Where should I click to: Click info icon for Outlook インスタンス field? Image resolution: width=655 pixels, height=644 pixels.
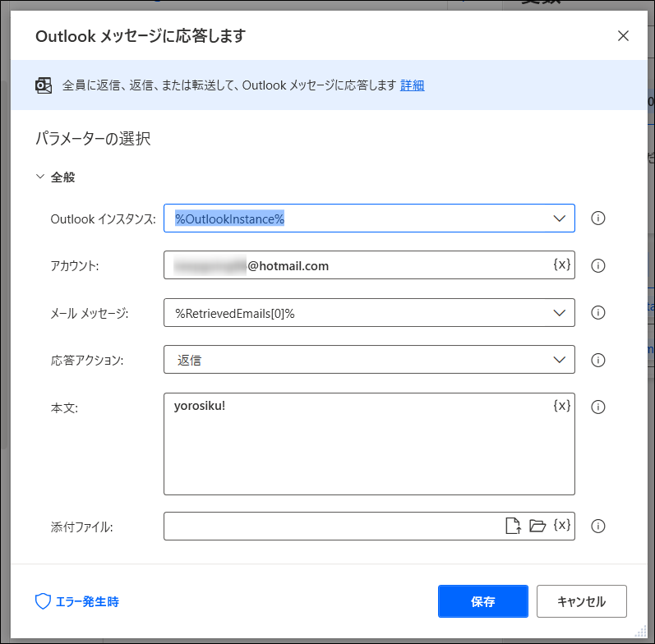click(x=597, y=218)
